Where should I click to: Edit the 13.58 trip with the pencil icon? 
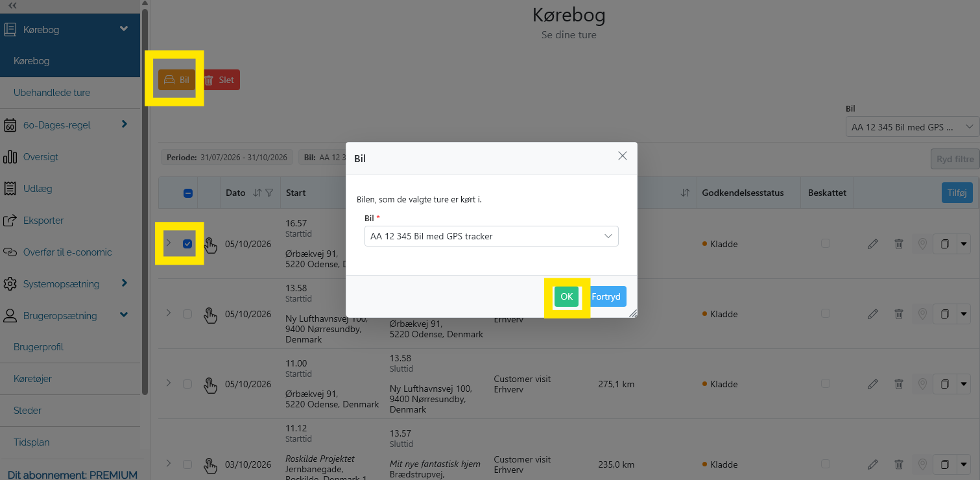click(x=873, y=314)
